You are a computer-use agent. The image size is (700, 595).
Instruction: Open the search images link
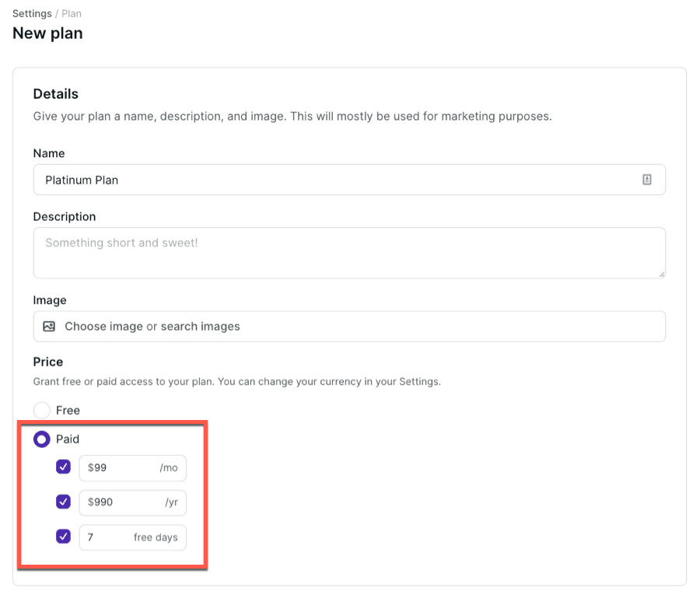tap(200, 327)
